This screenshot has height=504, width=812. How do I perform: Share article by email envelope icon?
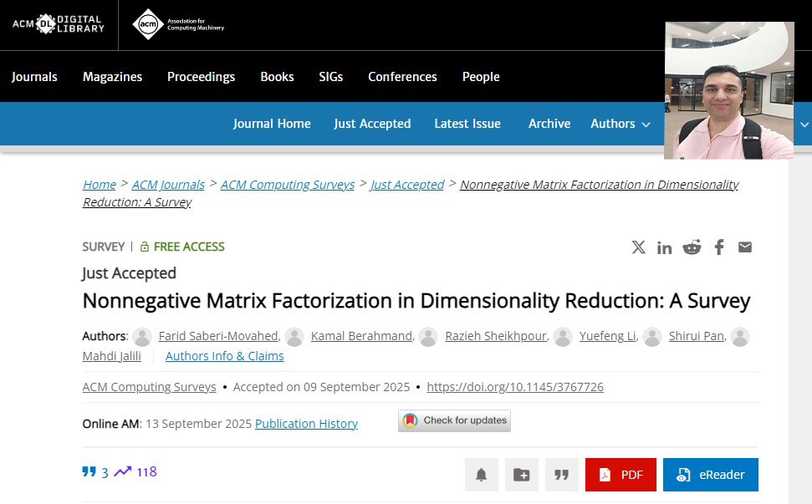click(745, 247)
